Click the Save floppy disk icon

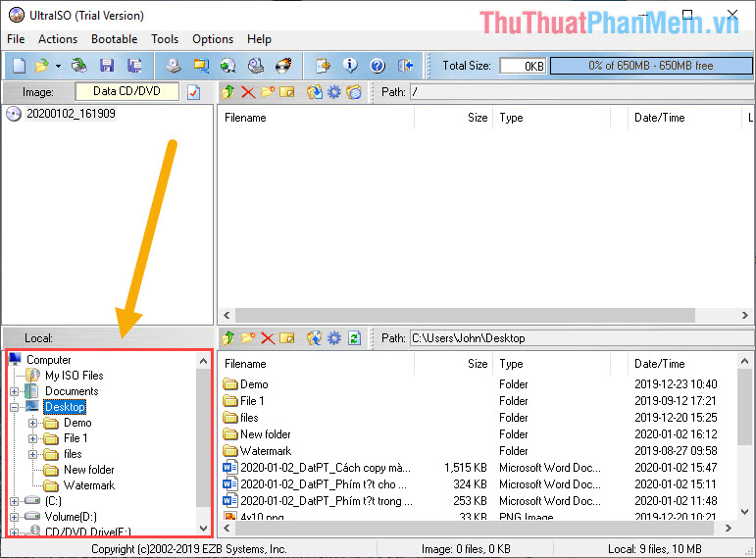tap(107, 66)
